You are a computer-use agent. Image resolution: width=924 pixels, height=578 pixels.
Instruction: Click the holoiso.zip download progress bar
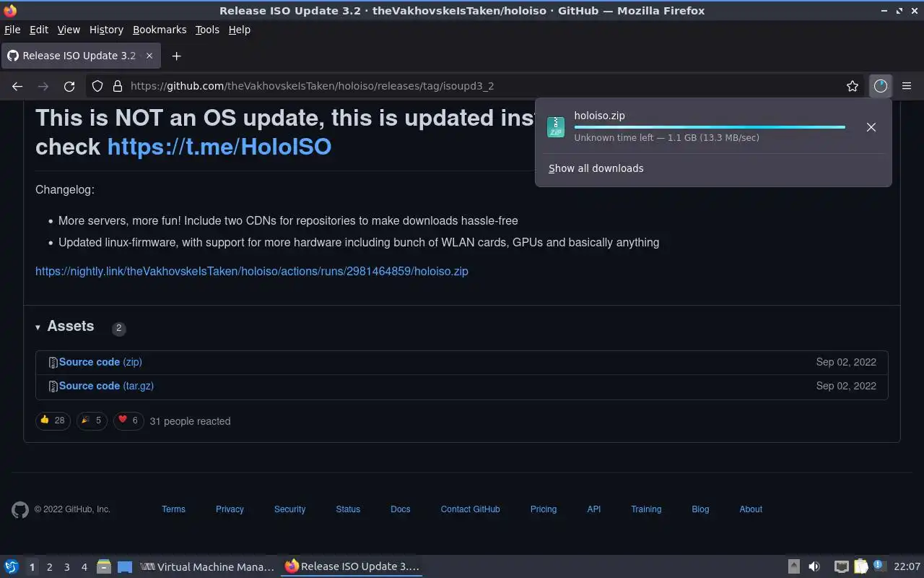710,127
